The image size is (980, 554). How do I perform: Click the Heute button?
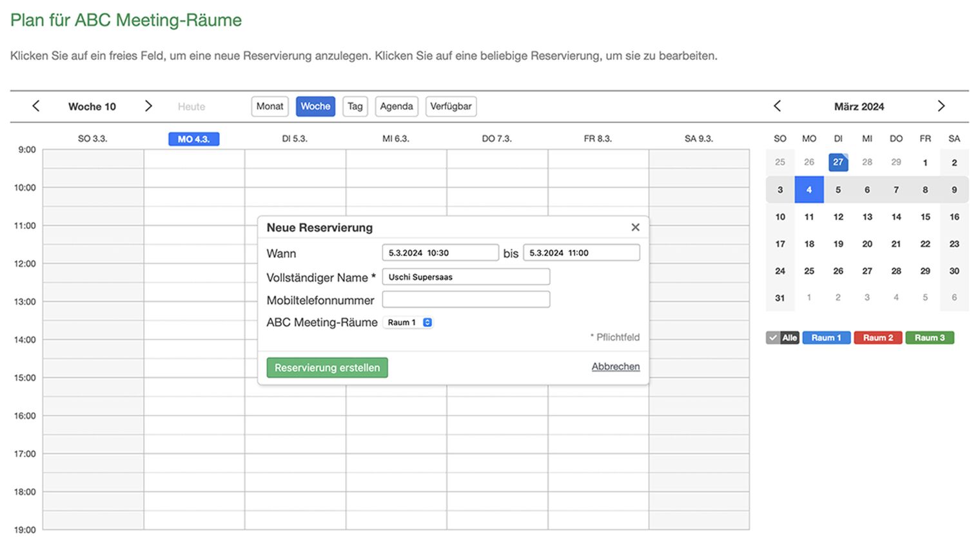[x=191, y=106]
